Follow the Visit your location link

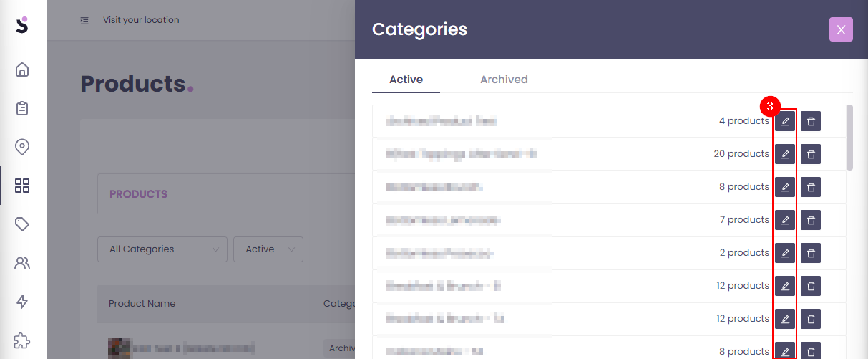[x=141, y=20]
